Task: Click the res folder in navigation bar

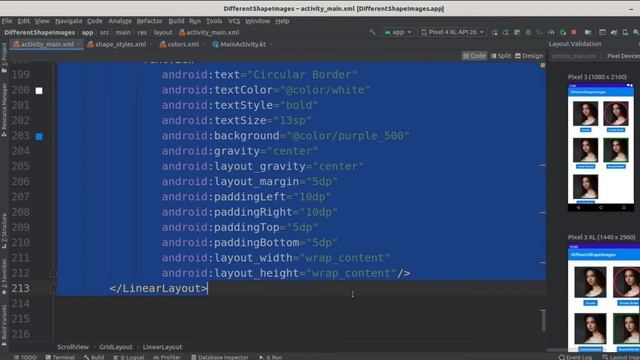Action: [142, 32]
